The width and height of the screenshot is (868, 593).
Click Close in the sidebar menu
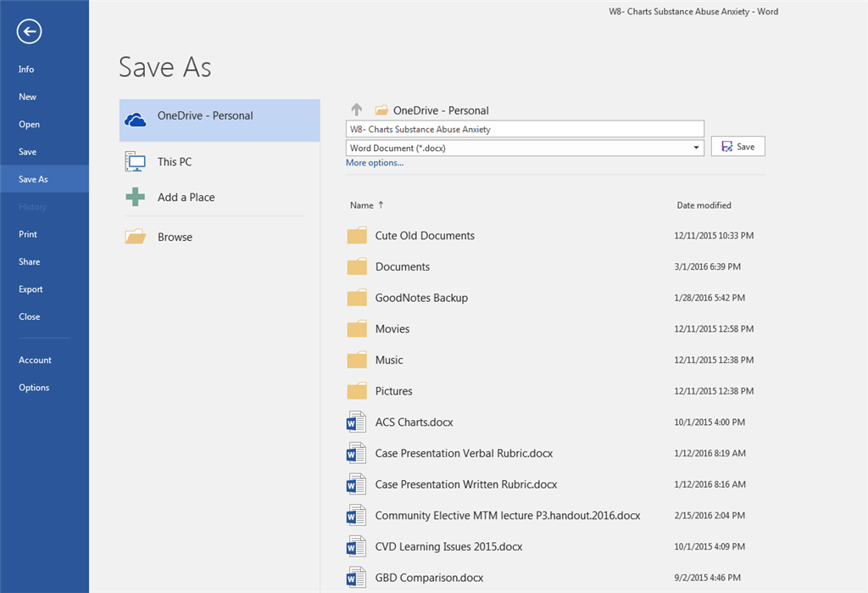coord(44,316)
